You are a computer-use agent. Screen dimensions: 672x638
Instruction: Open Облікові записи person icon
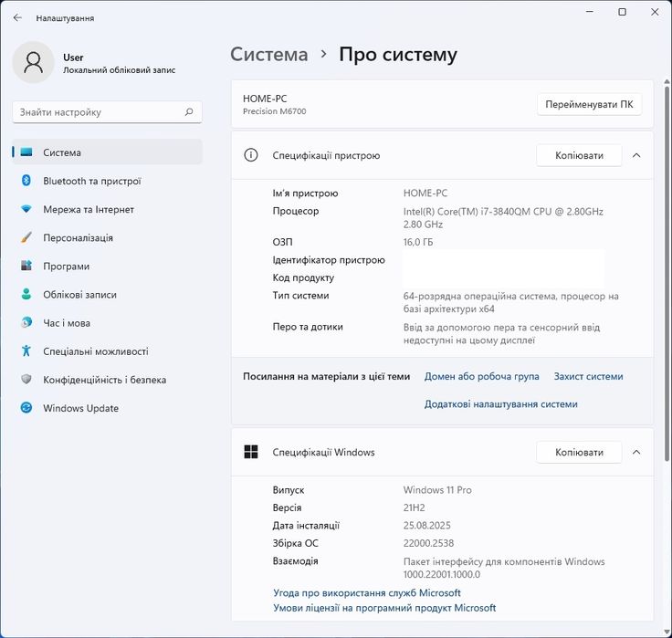pyautogui.click(x=26, y=294)
